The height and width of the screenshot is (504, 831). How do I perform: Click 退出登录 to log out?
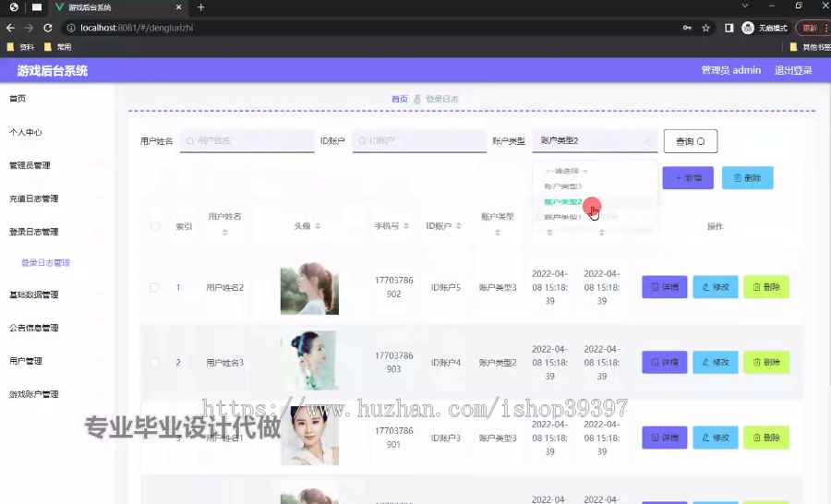pos(793,70)
